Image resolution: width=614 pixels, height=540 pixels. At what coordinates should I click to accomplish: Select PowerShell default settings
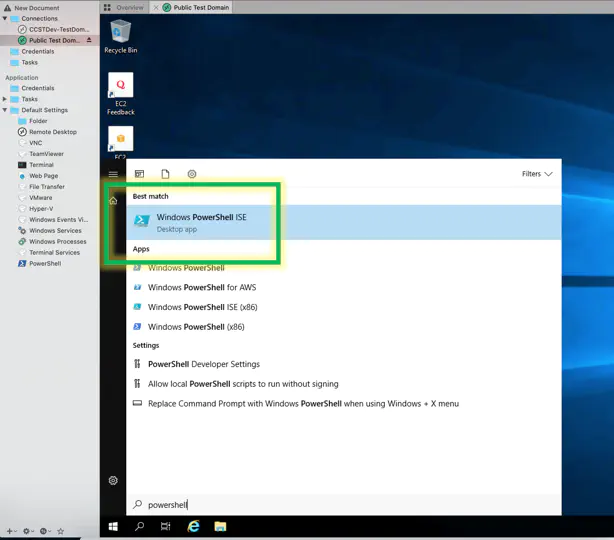point(40,264)
